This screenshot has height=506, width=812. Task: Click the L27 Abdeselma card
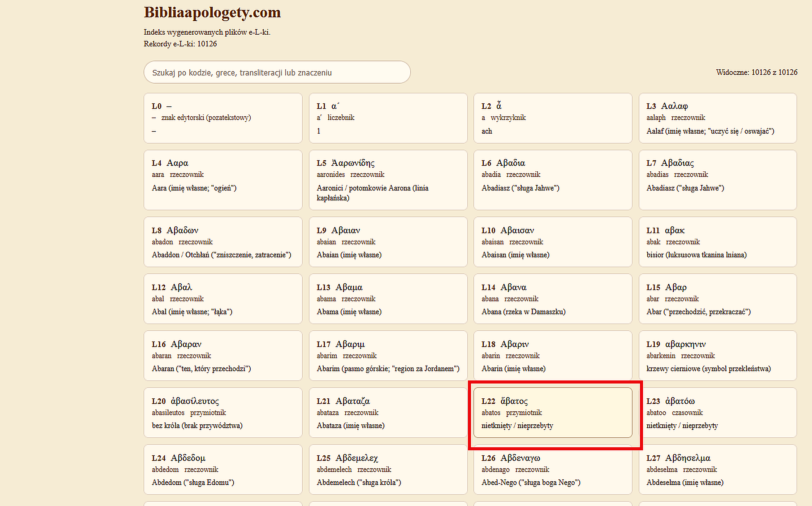[717, 470]
